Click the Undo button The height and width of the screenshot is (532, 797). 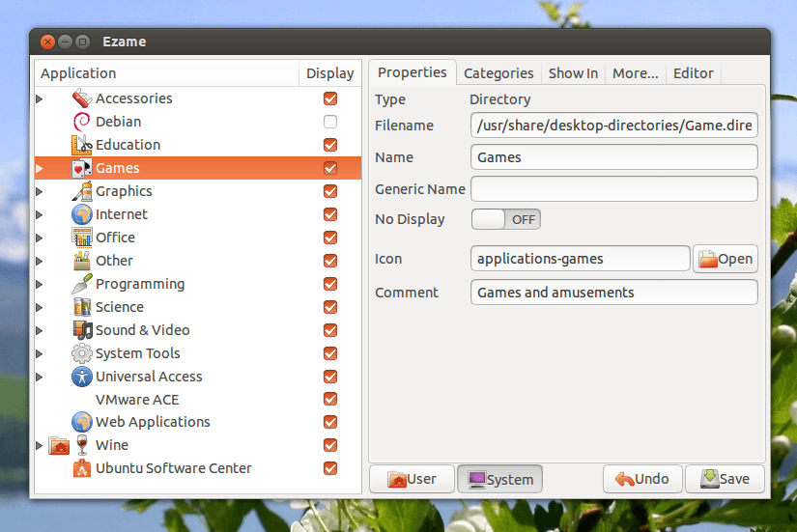(x=642, y=479)
